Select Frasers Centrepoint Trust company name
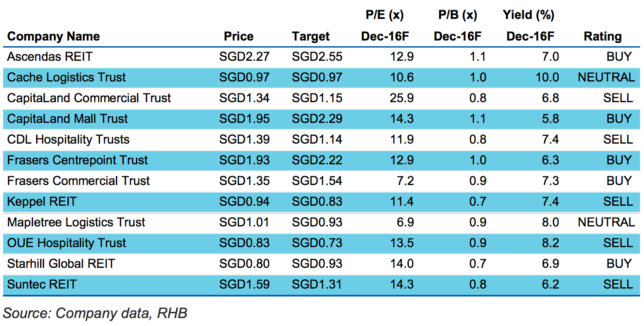The height and width of the screenshot is (326, 644). coord(78,160)
